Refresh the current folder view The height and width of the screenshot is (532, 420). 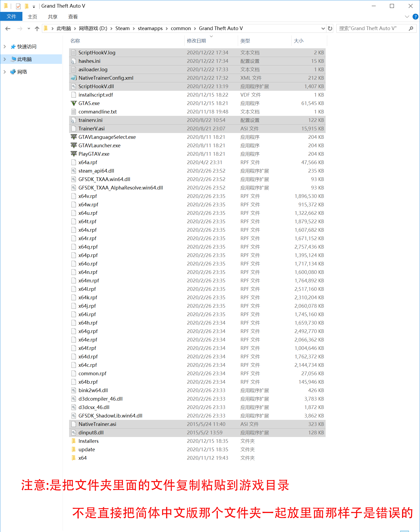click(x=330, y=28)
